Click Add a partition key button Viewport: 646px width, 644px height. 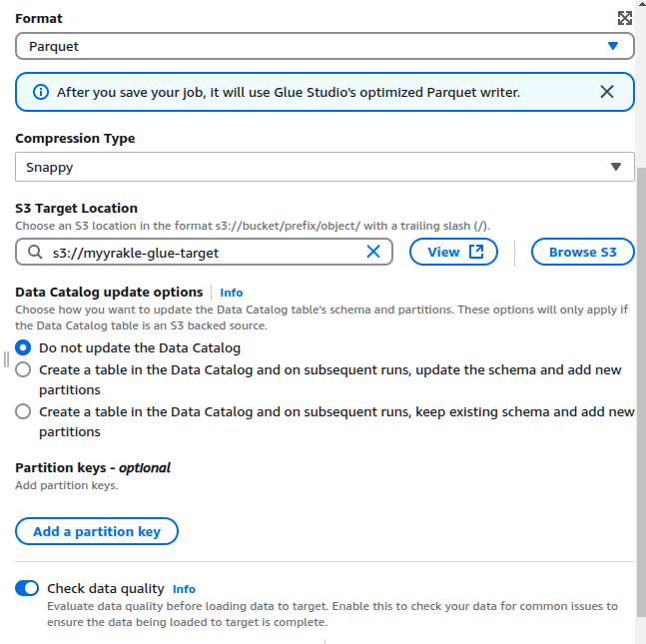97,531
